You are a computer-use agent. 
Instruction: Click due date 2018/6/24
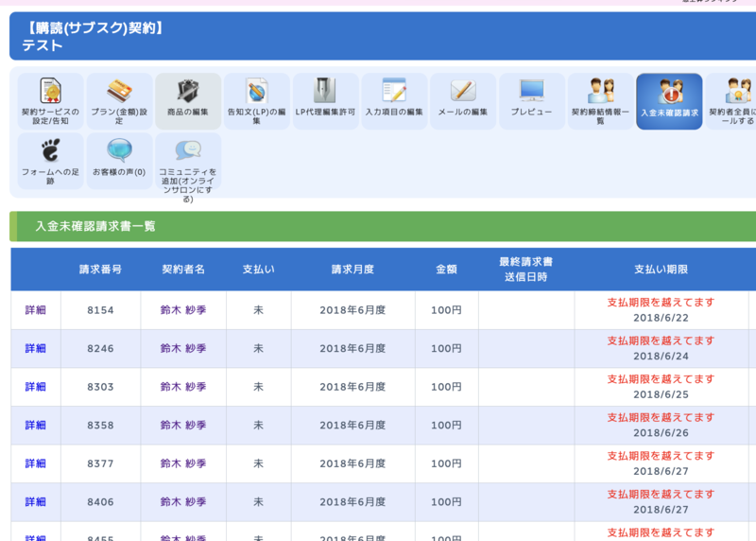point(661,357)
